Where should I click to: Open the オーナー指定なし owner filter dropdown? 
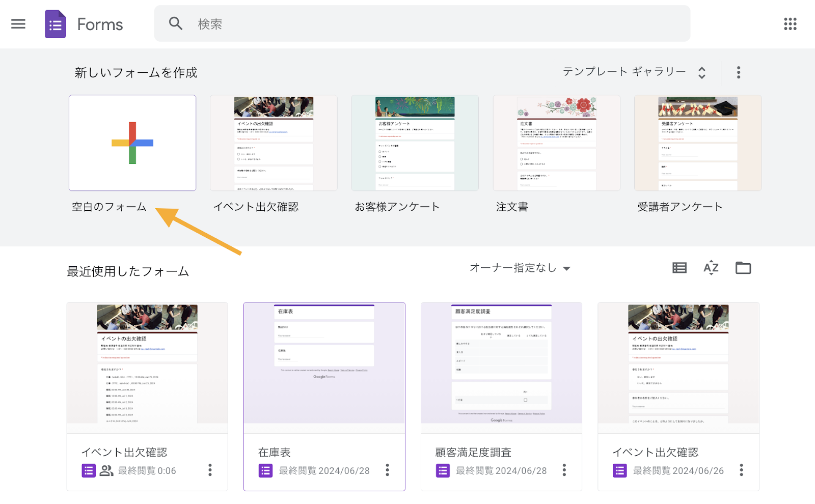point(520,268)
